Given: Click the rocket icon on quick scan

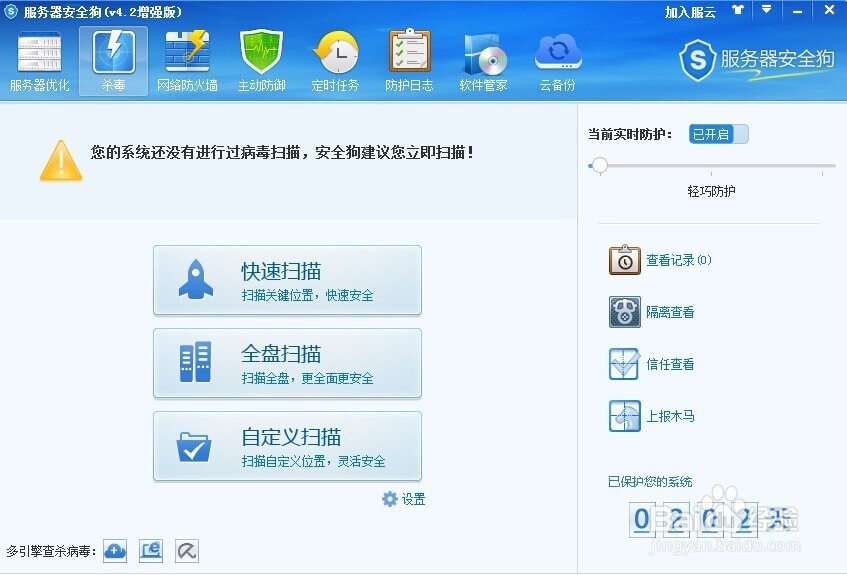Looking at the screenshot, I should (196, 279).
